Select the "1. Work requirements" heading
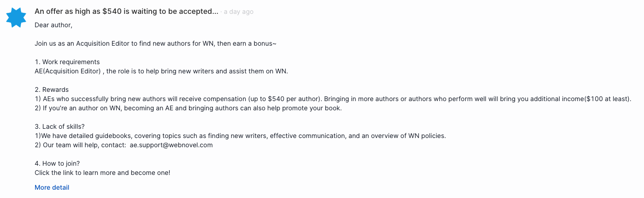This screenshot has height=198, width=644. point(67,62)
